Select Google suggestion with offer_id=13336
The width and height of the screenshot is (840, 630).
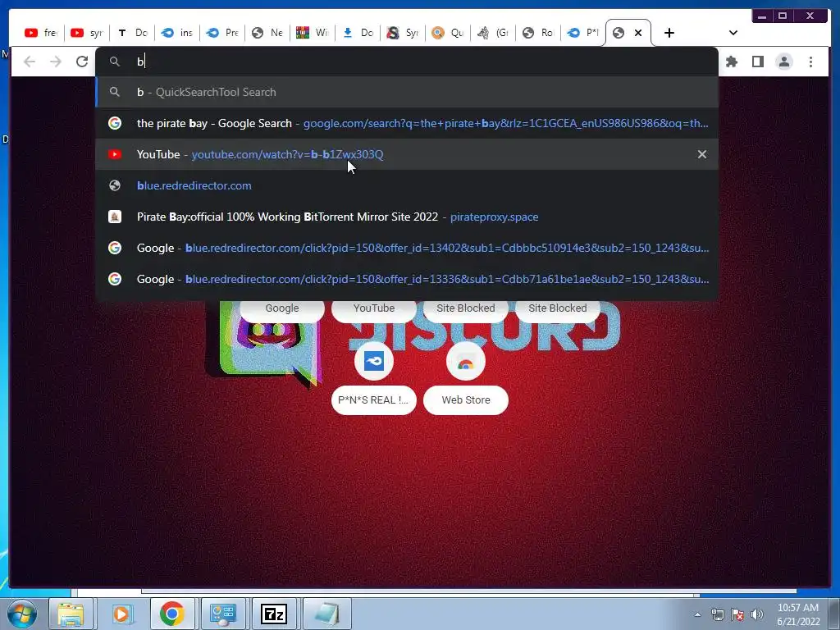point(407,279)
